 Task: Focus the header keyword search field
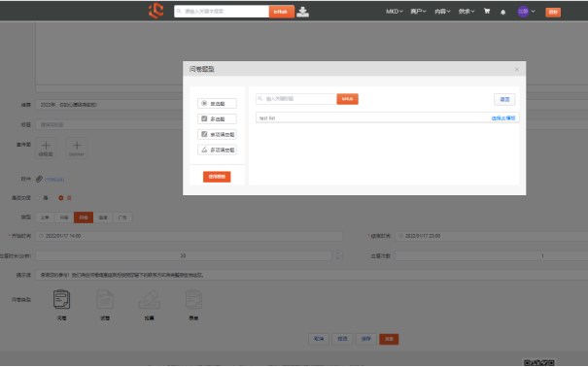(x=222, y=12)
